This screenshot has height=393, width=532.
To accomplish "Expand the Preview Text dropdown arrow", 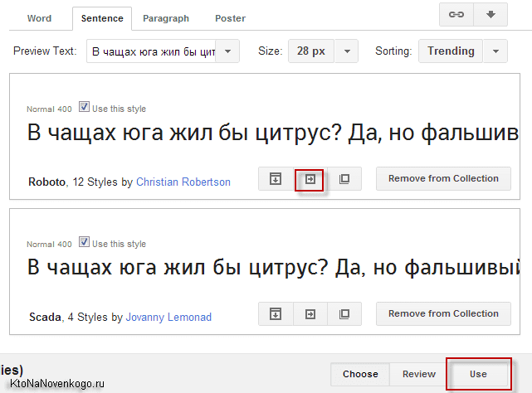I will coord(227,51).
